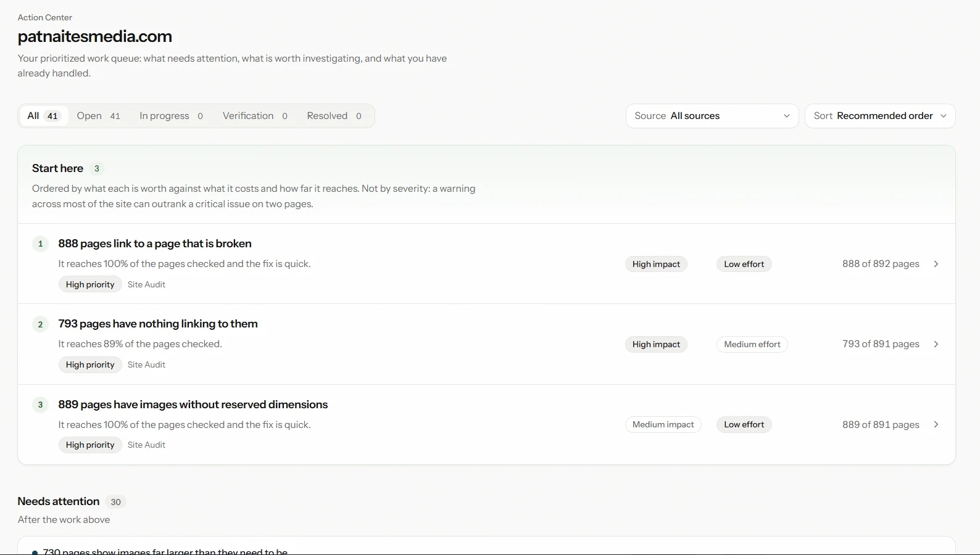
Task: Click '888 of 892 pages' count
Action: [881, 264]
